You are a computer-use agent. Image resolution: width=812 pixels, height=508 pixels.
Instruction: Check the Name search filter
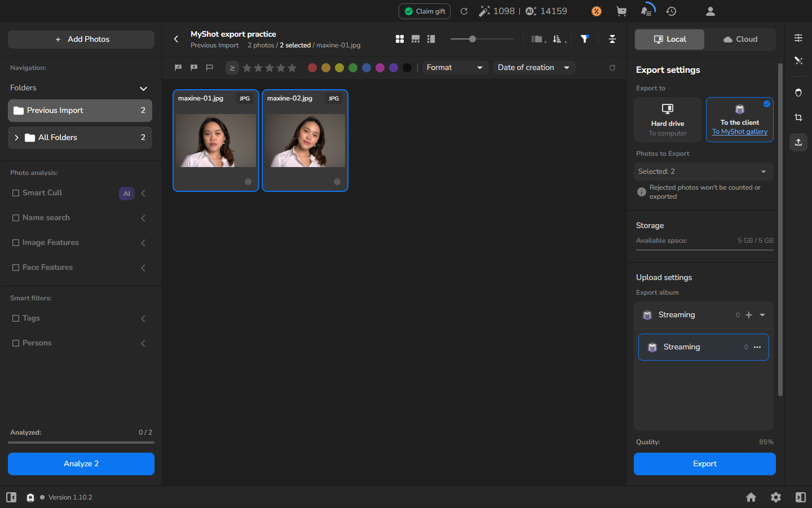pyautogui.click(x=16, y=218)
